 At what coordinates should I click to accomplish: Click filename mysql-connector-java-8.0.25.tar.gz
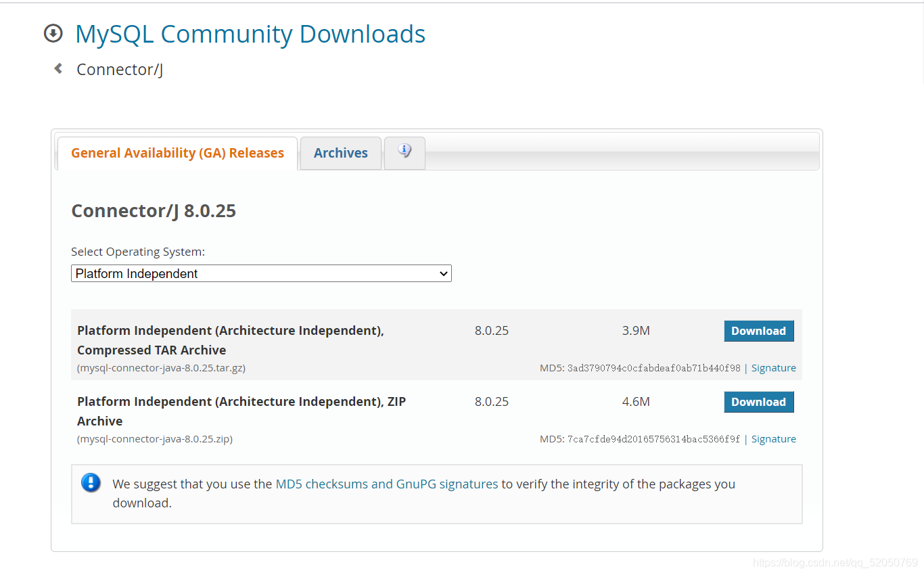(x=162, y=368)
